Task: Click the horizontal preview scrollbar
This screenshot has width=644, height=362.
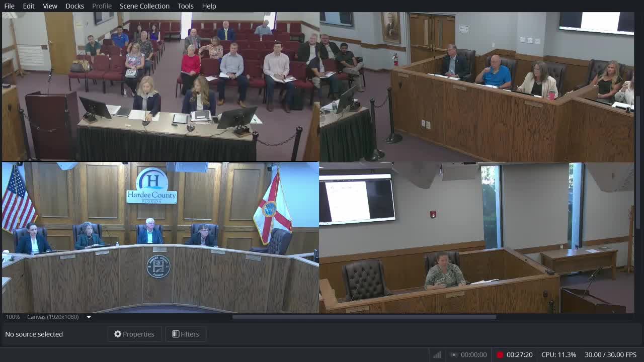Action: pos(364,317)
